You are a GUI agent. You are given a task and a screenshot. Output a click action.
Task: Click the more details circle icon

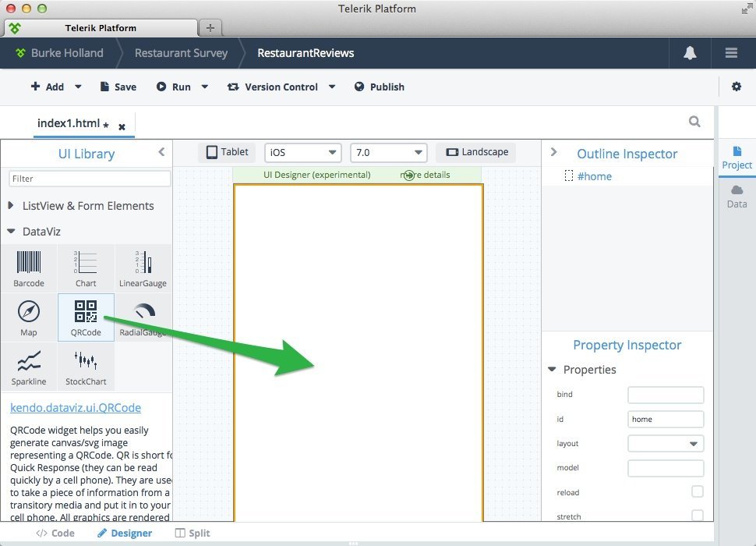click(409, 175)
